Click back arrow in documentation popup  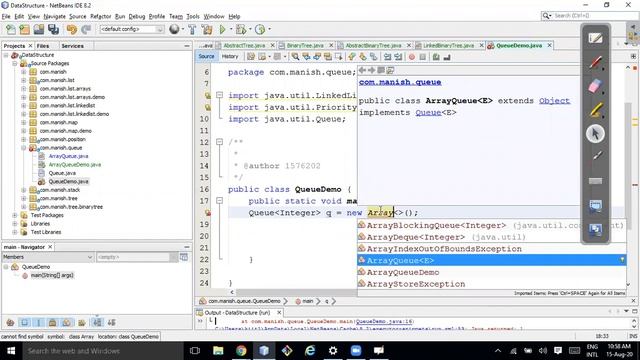pos(362,70)
